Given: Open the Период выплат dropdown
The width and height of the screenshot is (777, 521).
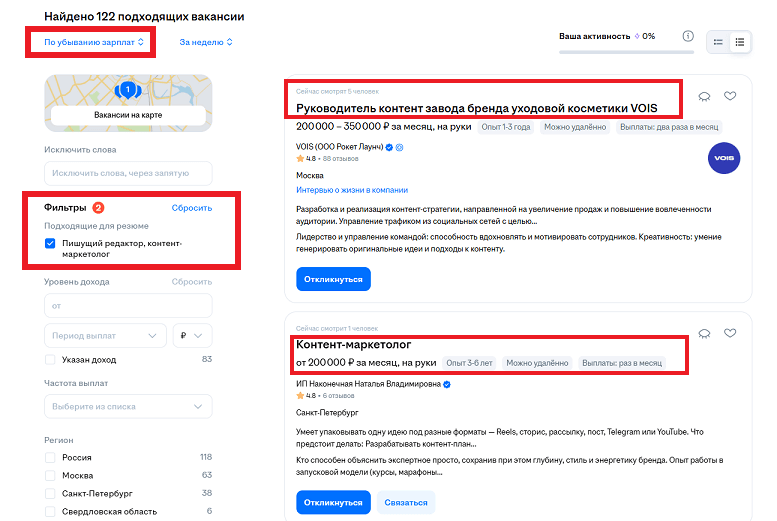Looking at the screenshot, I should pos(105,335).
